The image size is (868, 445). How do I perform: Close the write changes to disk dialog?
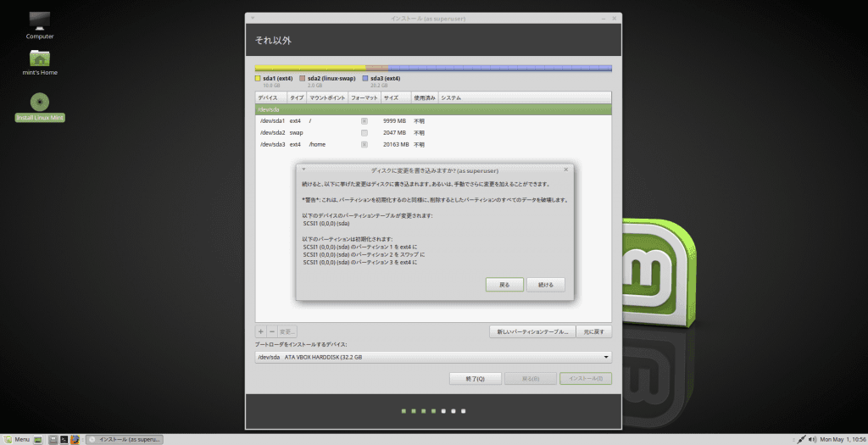[x=565, y=170]
